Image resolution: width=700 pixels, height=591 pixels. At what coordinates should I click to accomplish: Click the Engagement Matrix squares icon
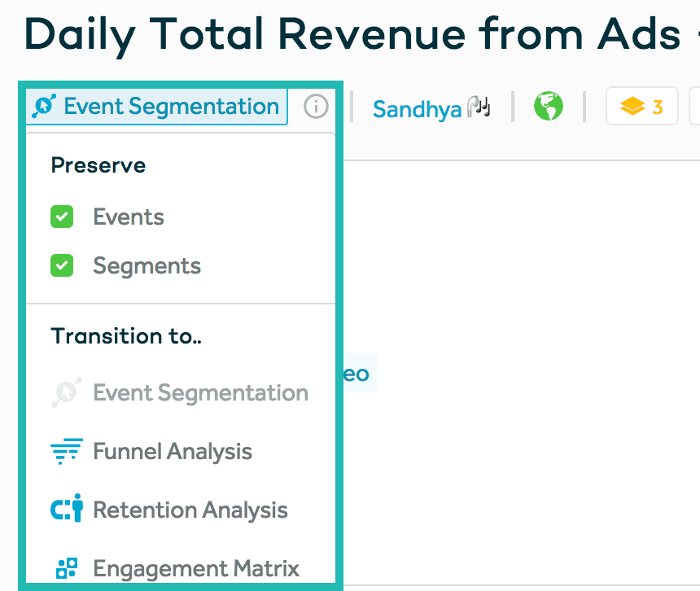(66, 568)
